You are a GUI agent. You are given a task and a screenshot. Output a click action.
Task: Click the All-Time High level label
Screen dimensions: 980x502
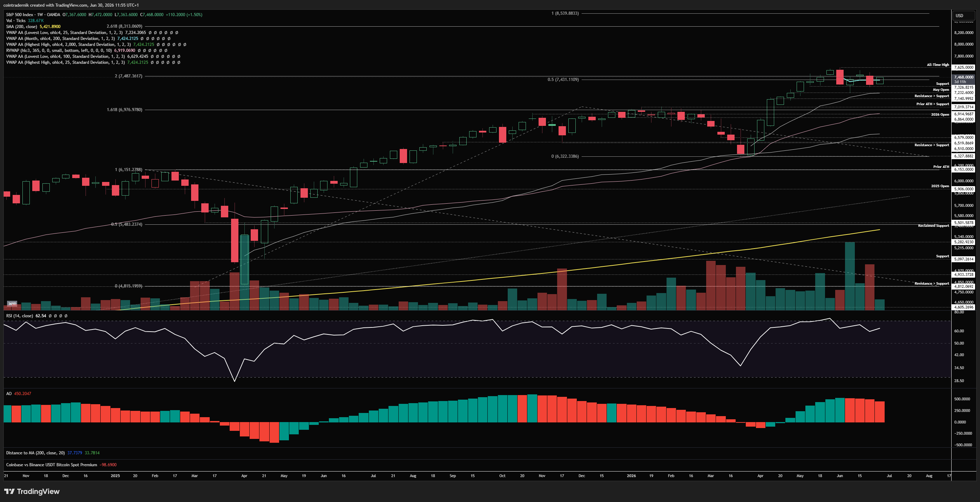[x=938, y=65]
